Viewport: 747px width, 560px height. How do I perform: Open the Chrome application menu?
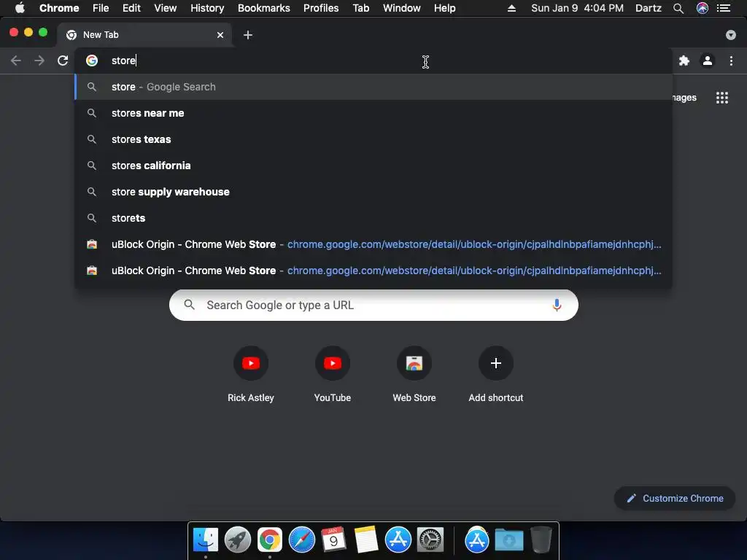pyautogui.click(x=59, y=8)
